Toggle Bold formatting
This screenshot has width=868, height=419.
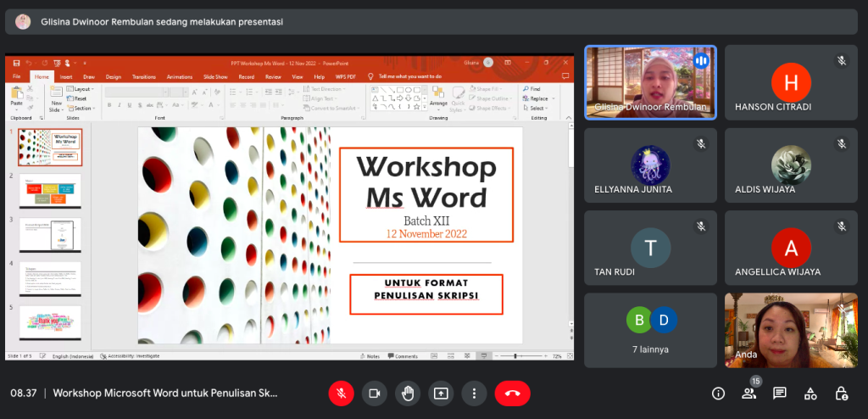[109, 105]
